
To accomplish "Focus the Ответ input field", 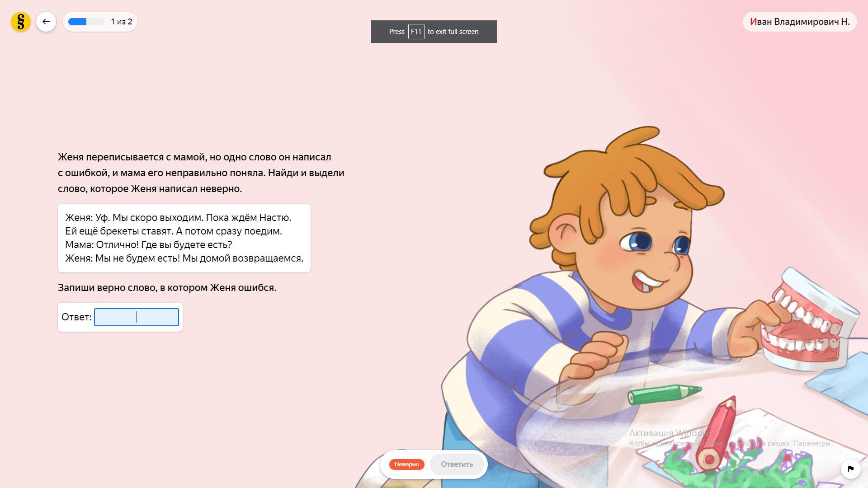I will pos(137,317).
